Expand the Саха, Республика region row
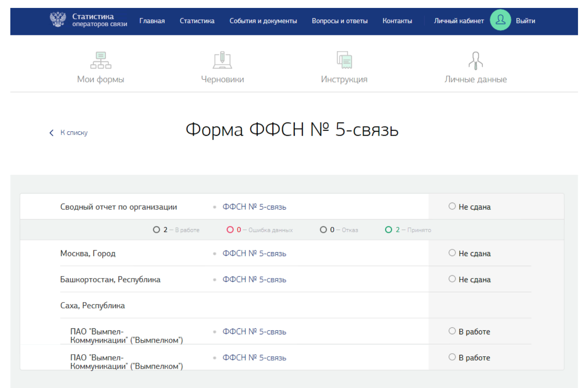 [x=92, y=306]
